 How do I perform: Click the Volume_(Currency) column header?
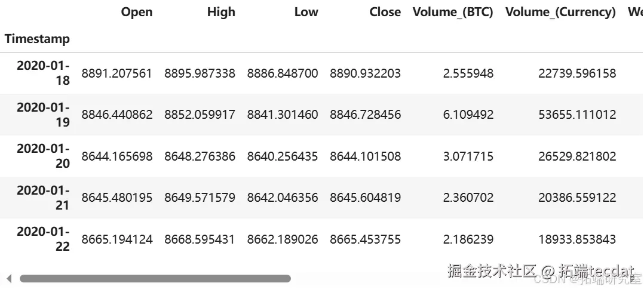point(560,13)
